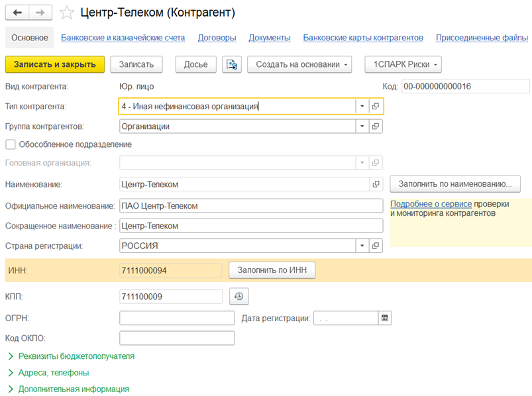Image resolution: width=532 pixels, height=396 pixels.
Task: Open Банковские карты контрагентов tab
Action: [363, 38]
